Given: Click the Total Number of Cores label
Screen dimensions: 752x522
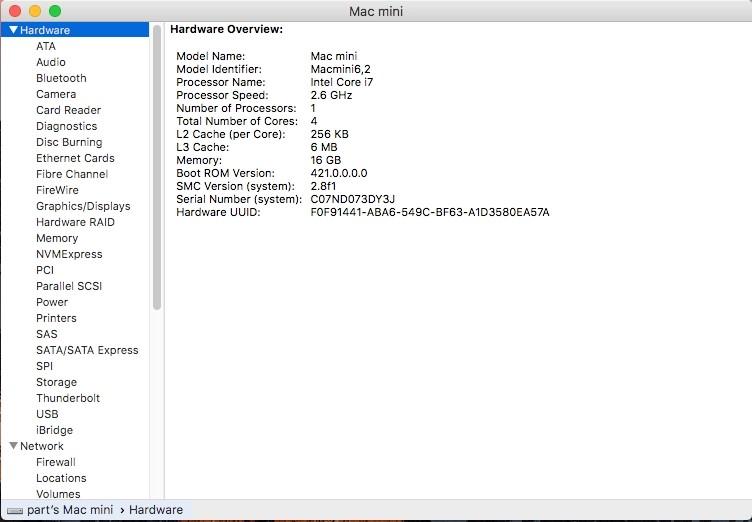Looking at the screenshot, I should 237,121.
